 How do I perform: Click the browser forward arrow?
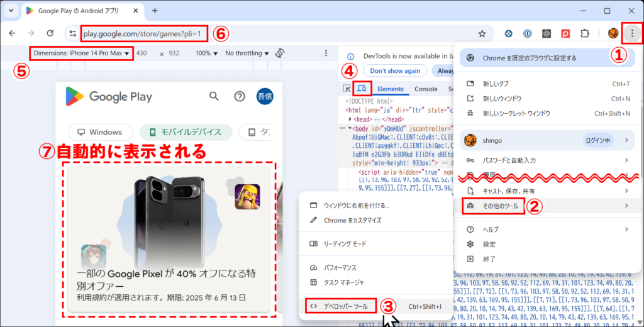point(31,33)
